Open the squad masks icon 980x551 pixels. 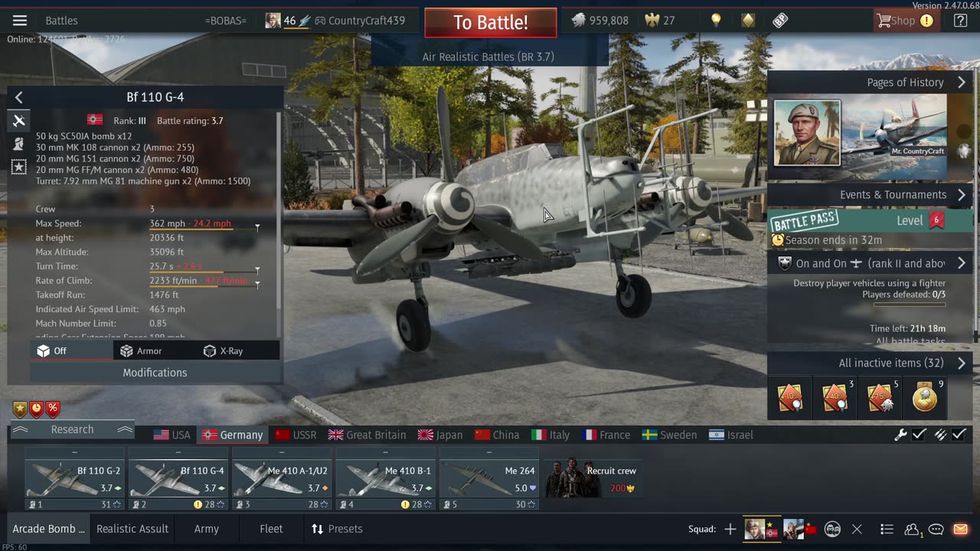pyautogui.click(x=832, y=529)
